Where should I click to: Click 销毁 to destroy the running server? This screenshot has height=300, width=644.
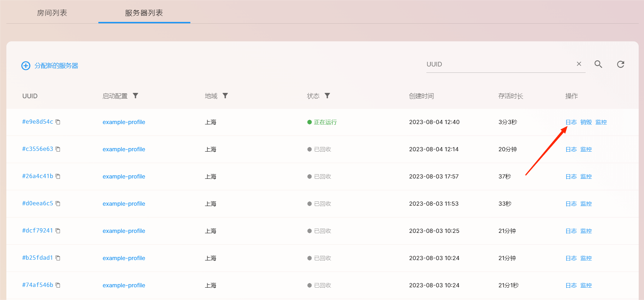[586, 122]
